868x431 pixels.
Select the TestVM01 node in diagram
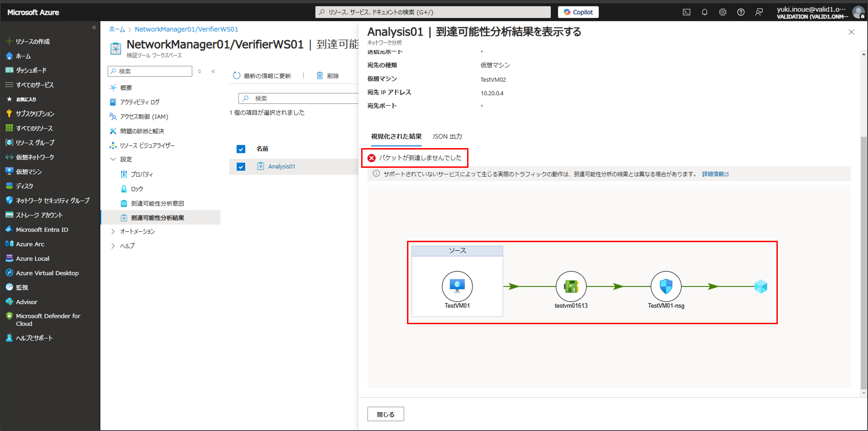click(457, 287)
